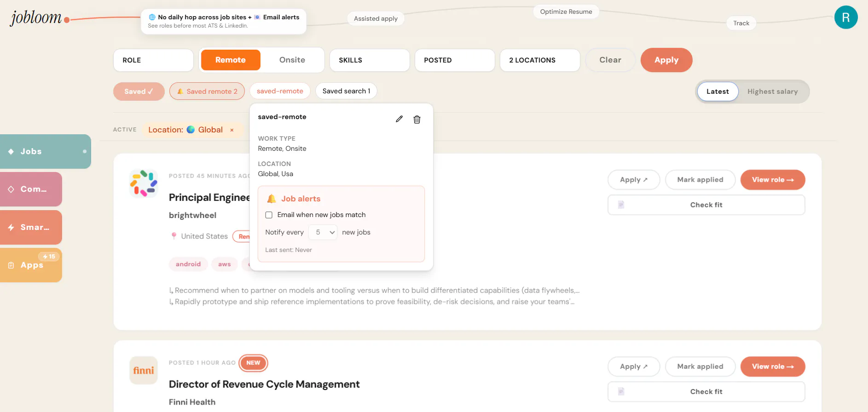Click the Track step

click(x=741, y=23)
